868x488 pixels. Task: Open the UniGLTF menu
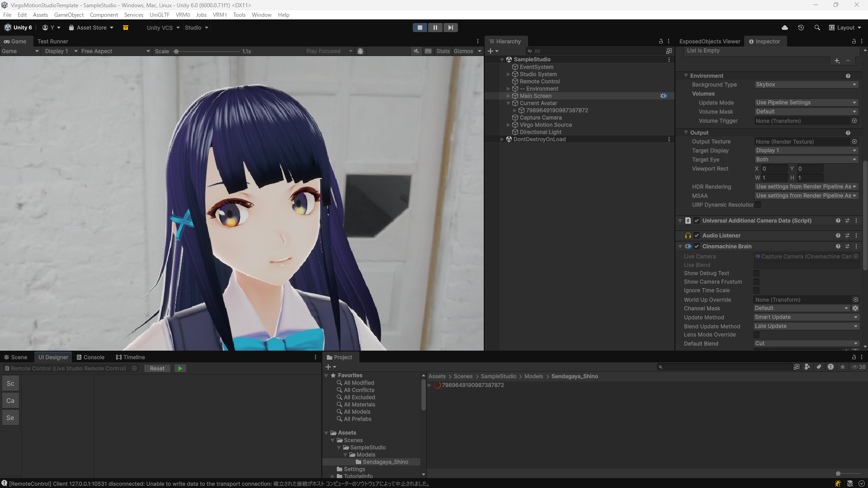pyautogui.click(x=159, y=15)
